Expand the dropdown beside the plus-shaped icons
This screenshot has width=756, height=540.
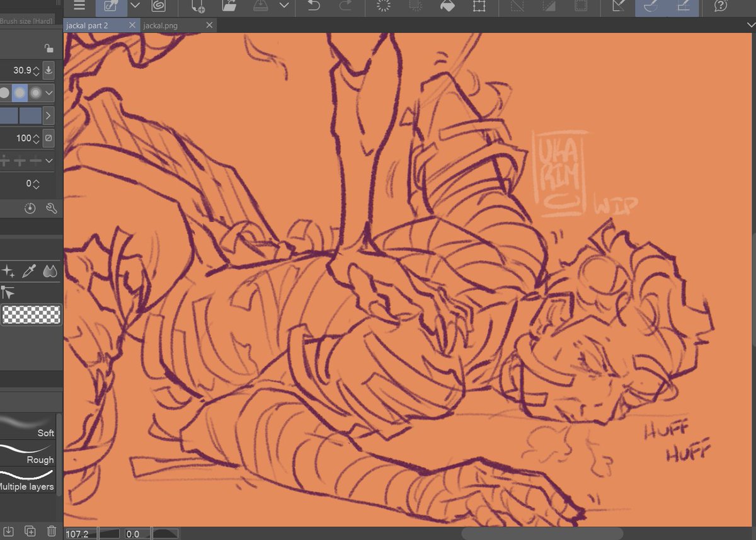point(49,161)
